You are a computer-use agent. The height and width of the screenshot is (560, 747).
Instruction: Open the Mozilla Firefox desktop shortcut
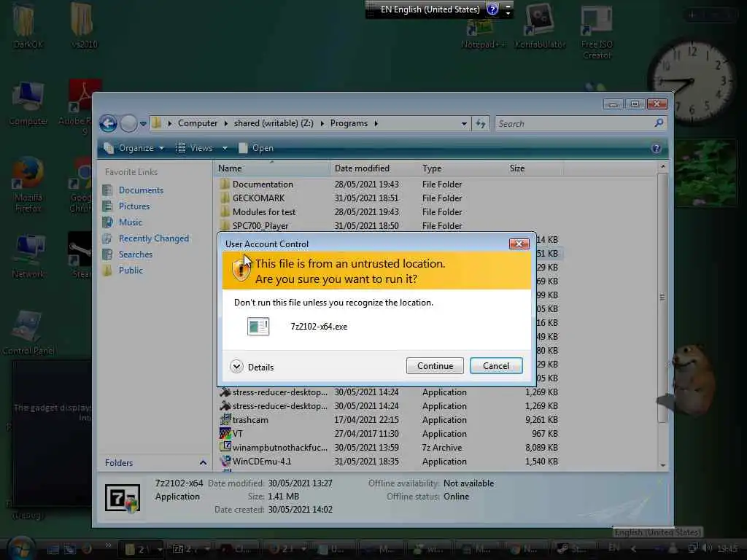tap(28, 184)
